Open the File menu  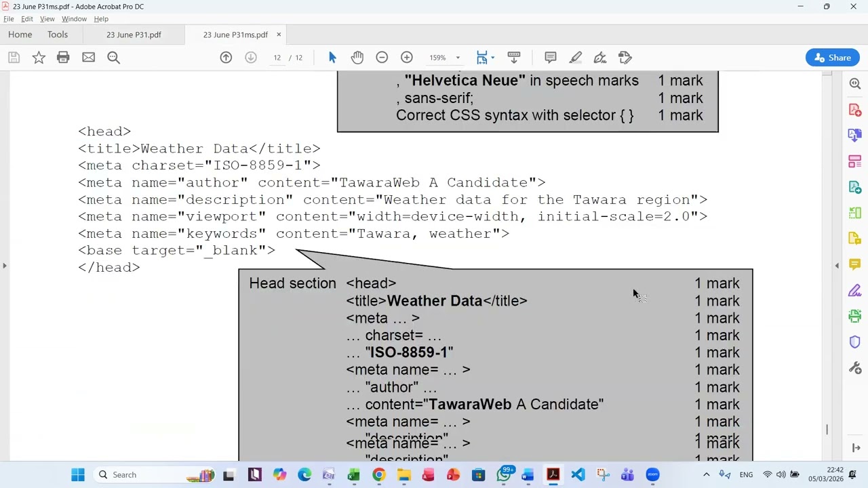coord(9,19)
